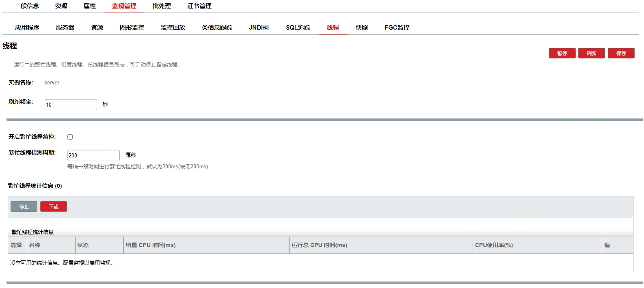
Task: Go to the 证书管理 tab
Action: [x=199, y=6]
